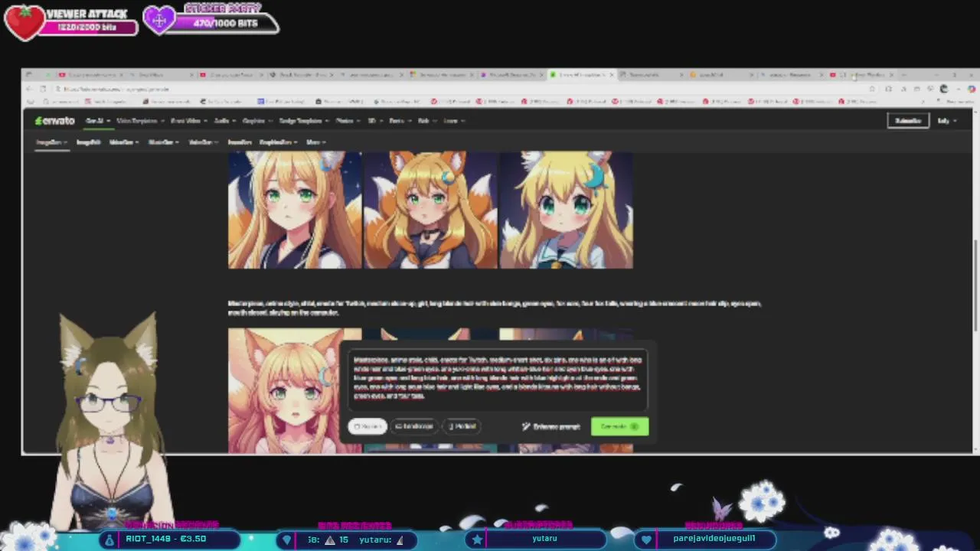The height and width of the screenshot is (551, 980).
Task: Click the donation bag icon beside RIOT_1449
Action: [x=109, y=540]
